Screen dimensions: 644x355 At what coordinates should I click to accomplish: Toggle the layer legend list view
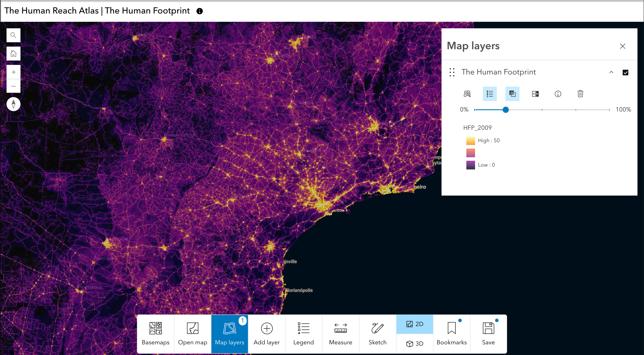(x=489, y=94)
